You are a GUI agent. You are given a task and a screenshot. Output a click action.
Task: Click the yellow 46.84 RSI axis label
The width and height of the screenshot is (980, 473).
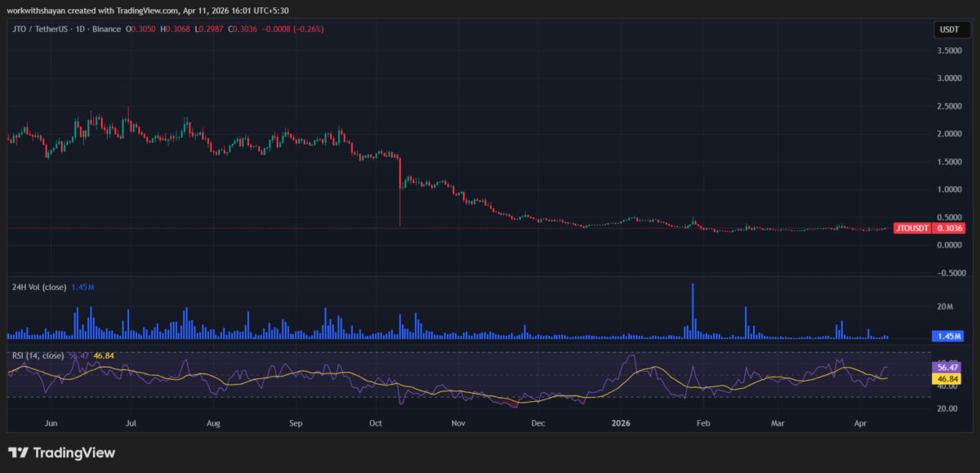coord(948,379)
